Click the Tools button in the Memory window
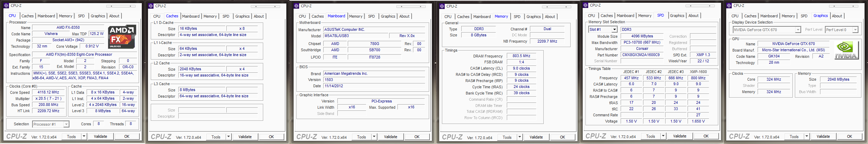Screen dimensions: 868x144 click(x=507, y=137)
